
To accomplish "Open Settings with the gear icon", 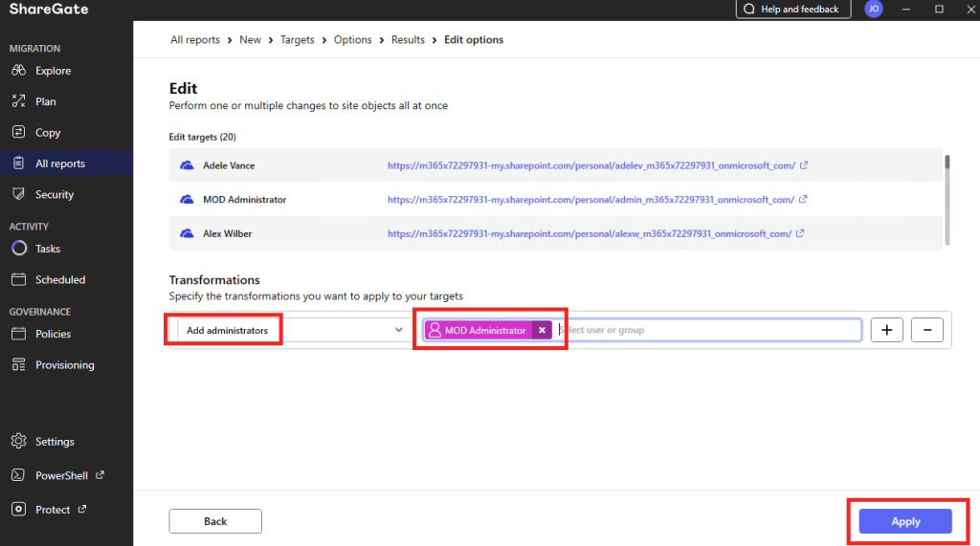I will (x=19, y=441).
